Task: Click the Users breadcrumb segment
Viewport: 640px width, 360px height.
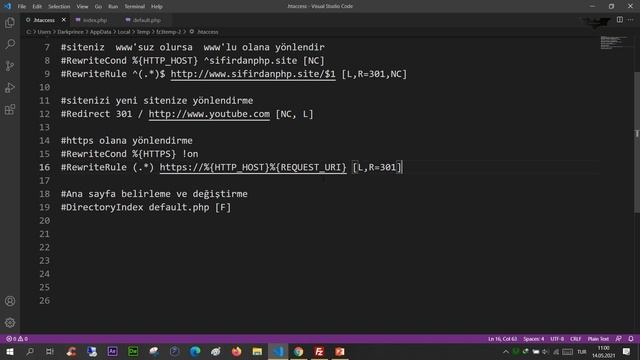Action: click(44, 32)
